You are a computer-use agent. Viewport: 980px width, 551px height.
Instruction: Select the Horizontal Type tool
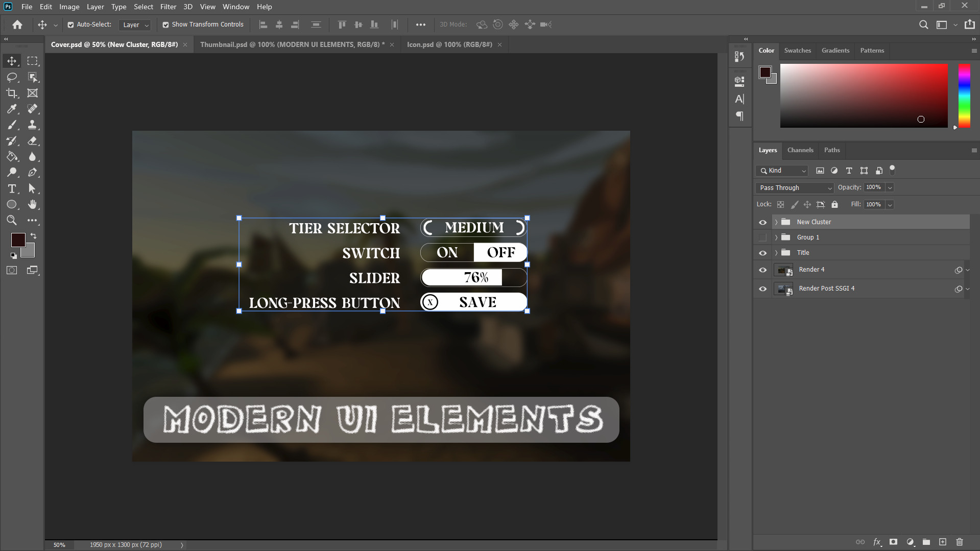point(12,189)
